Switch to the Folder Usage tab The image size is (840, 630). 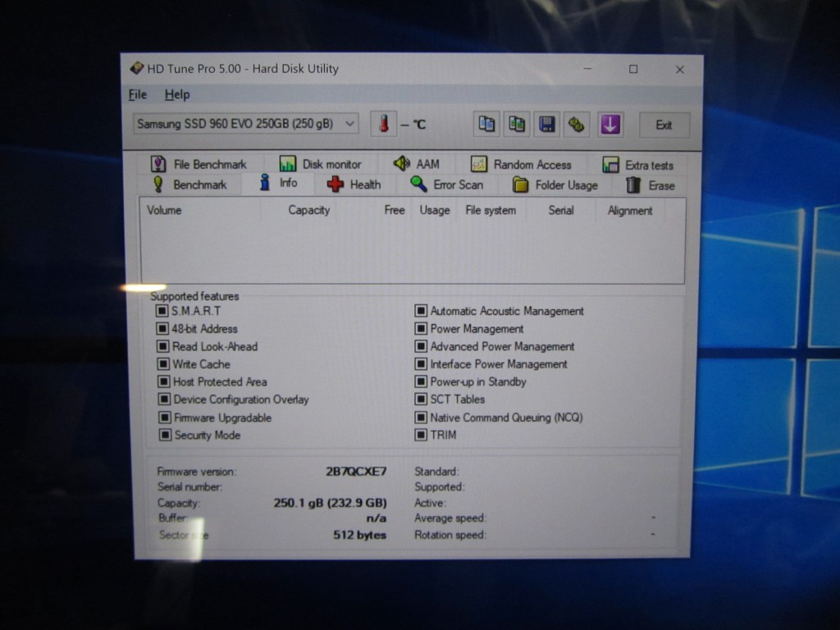(555, 185)
